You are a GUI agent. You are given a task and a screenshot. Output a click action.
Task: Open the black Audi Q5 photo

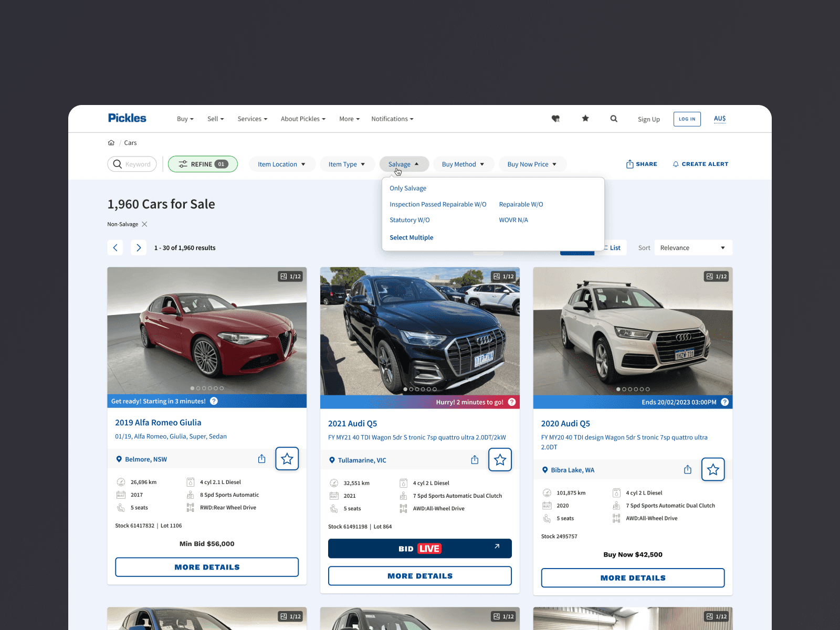click(x=420, y=331)
